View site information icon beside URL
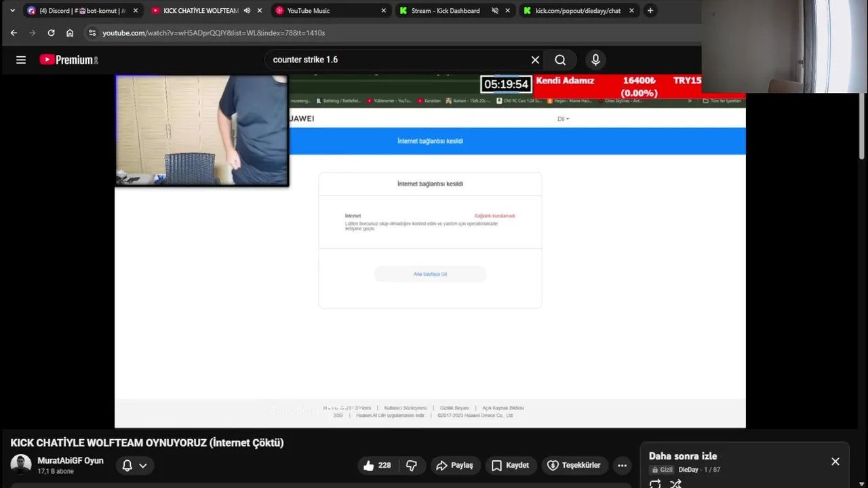 coord(92,33)
